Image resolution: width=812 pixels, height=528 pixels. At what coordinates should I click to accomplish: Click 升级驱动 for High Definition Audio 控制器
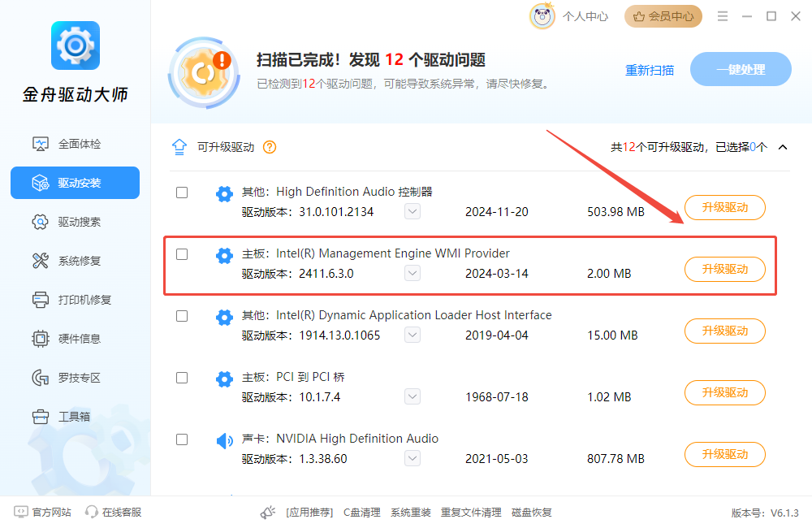(725, 208)
